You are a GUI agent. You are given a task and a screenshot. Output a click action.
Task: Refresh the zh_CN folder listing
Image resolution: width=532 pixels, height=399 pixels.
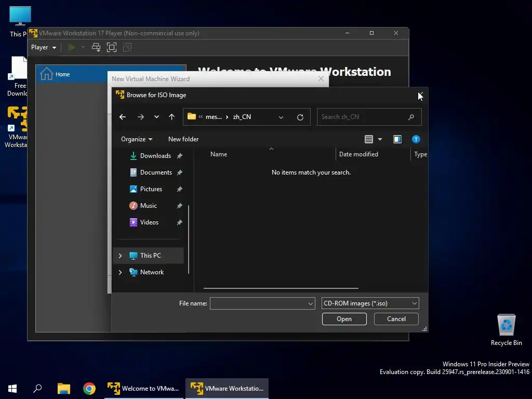coord(300,117)
